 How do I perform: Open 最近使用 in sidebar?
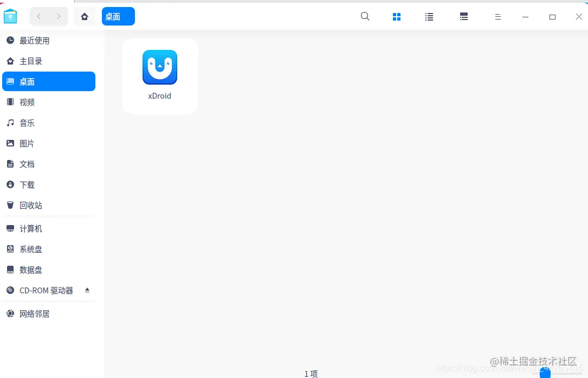pyautogui.click(x=49, y=40)
